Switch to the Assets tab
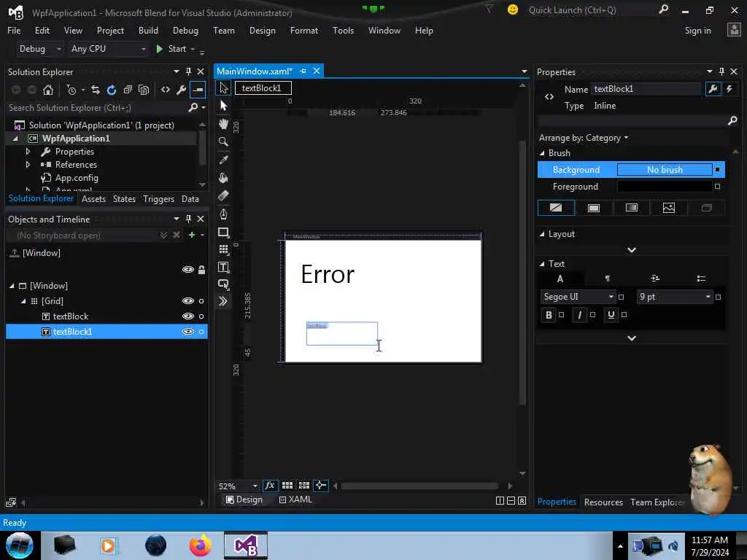This screenshot has width=747, height=560. pos(93,199)
